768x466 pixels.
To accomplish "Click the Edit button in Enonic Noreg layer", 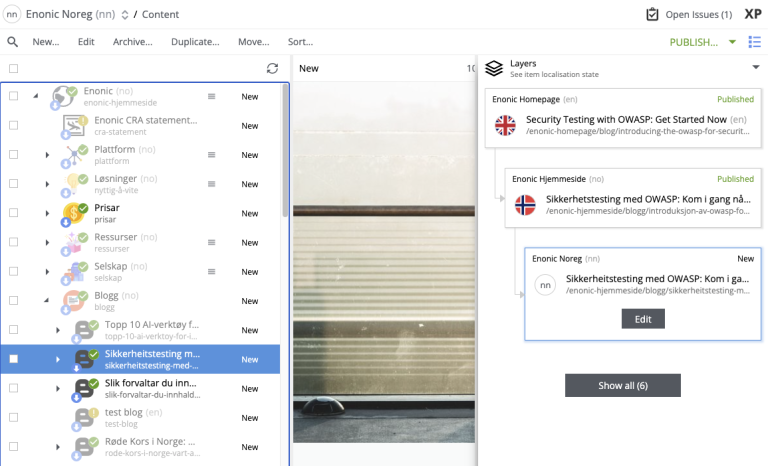I will (642, 318).
